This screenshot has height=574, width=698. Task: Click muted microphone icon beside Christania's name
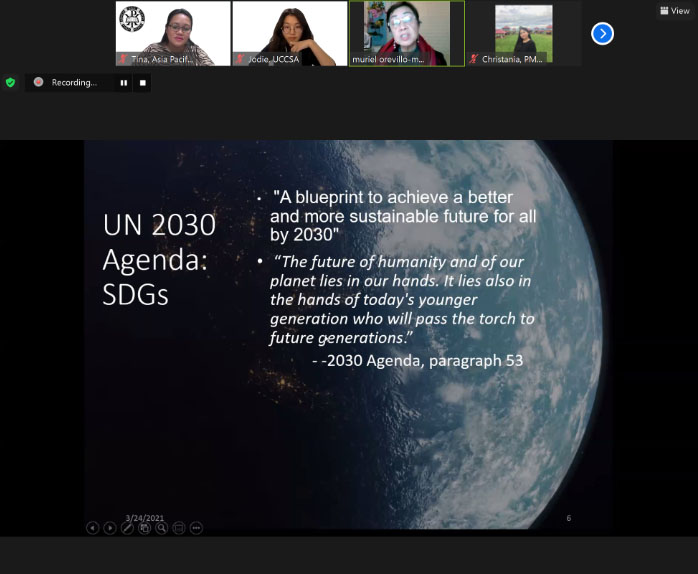474,59
